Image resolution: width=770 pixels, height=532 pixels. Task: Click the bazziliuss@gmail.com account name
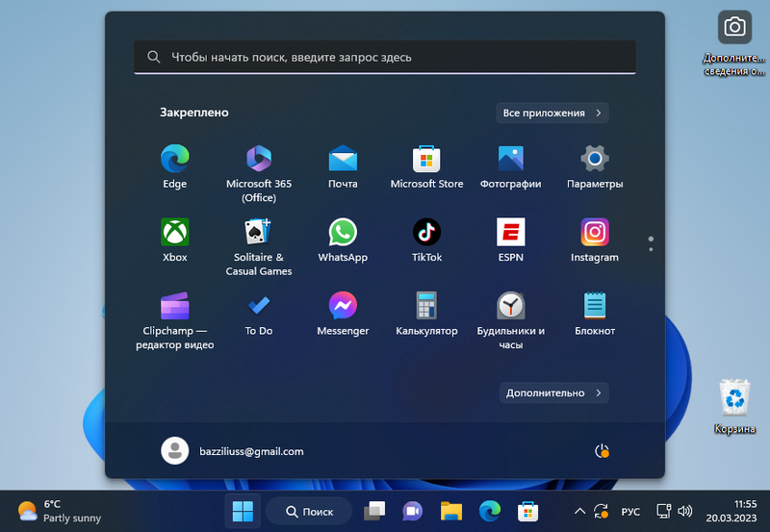click(x=251, y=451)
